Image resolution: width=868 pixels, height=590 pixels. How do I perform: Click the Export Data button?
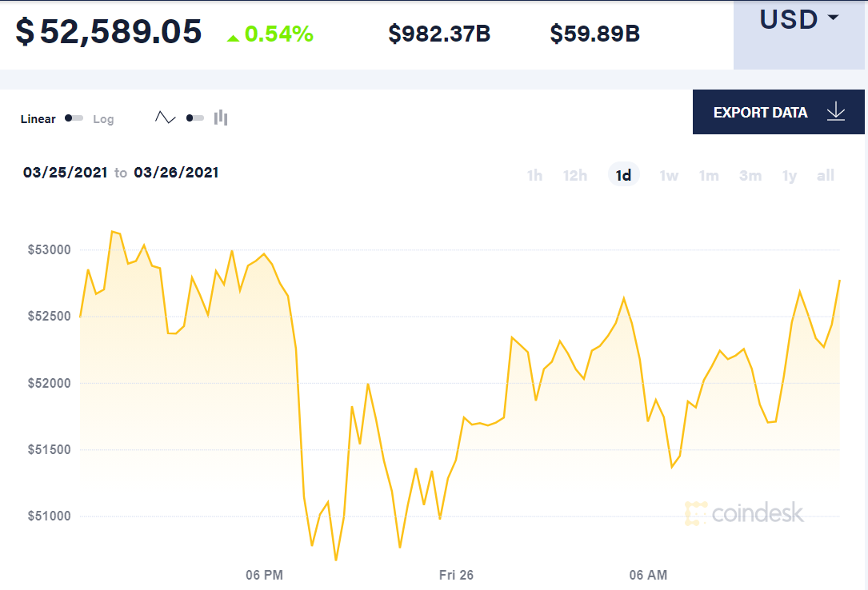point(760,112)
